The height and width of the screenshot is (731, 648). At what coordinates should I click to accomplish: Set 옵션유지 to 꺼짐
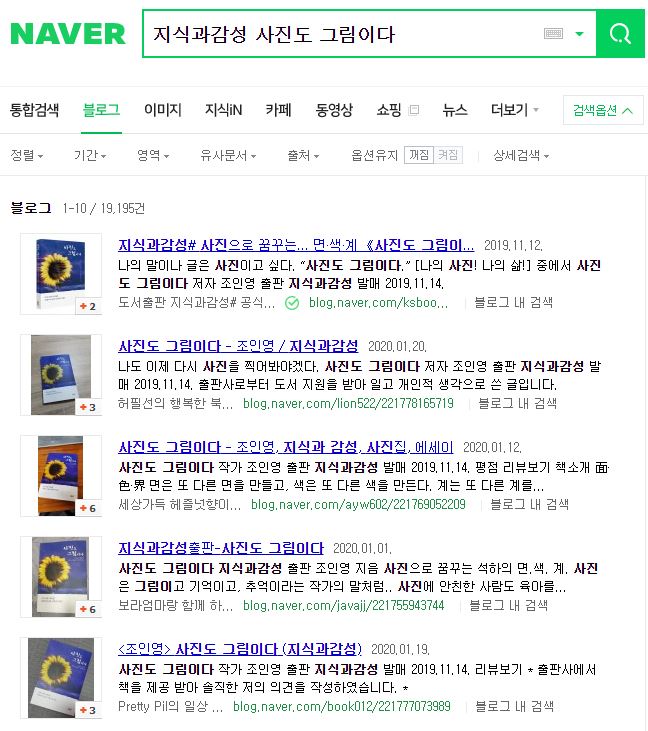[419, 155]
